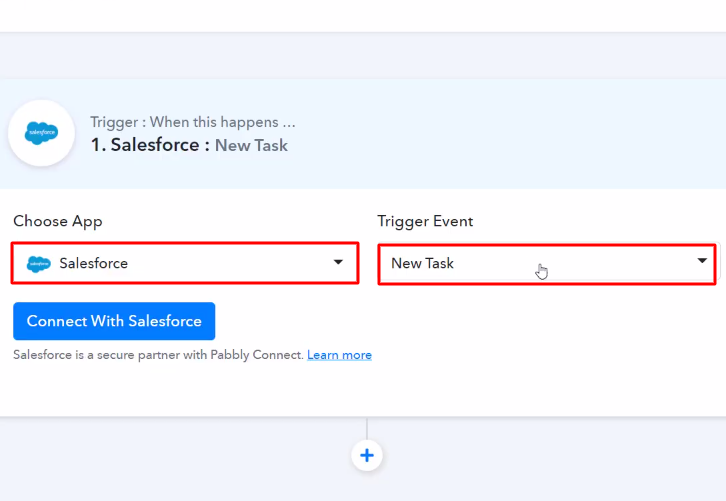This screenshot has width=726, height=501.
Task: Click 'Salesforce is a secure partner' text
Action: click(158, 355)
